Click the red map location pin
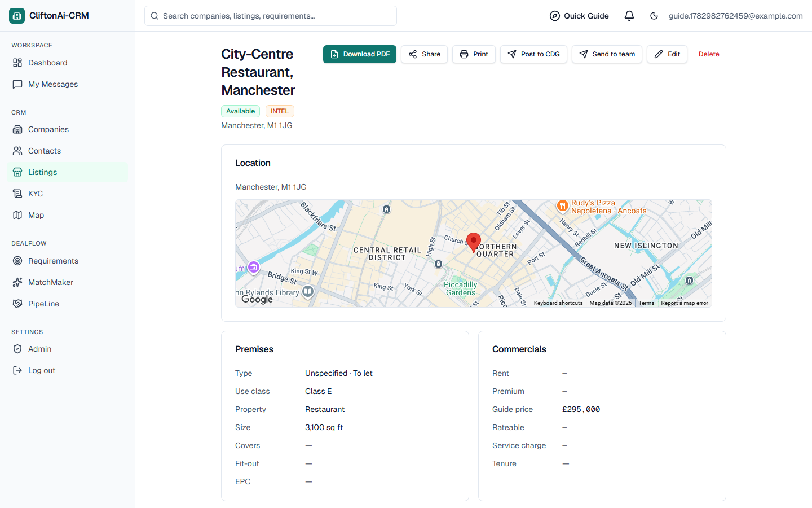Screen dimensions: 812x508 coord(474,243)
